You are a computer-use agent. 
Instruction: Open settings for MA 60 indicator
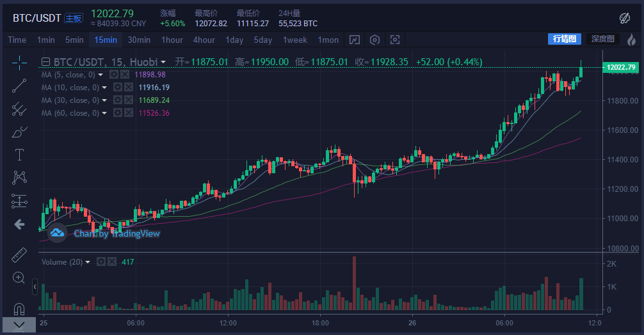118,113
